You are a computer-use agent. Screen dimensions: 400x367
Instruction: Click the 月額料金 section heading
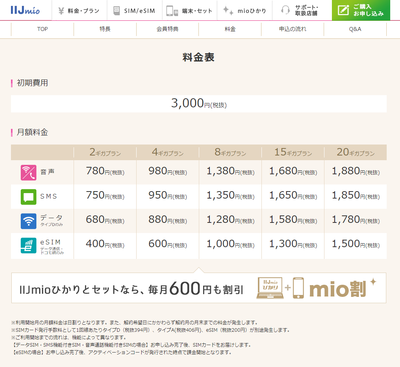point(32,132)
